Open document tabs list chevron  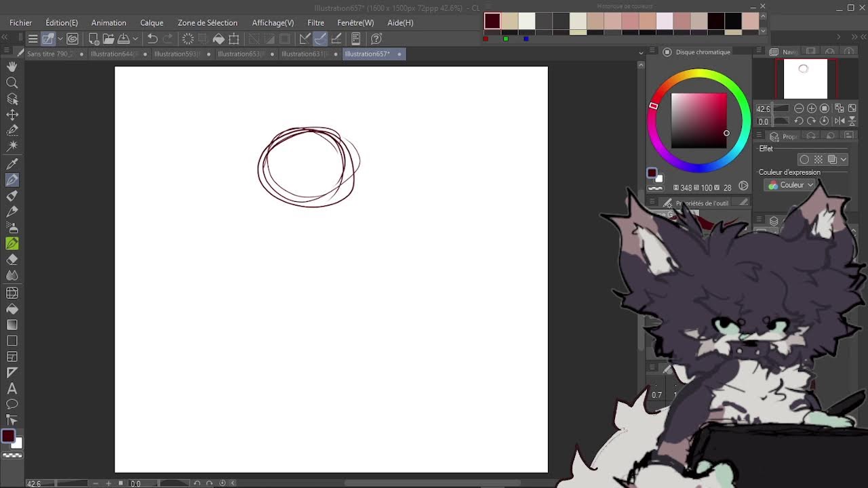coord(641,53)
